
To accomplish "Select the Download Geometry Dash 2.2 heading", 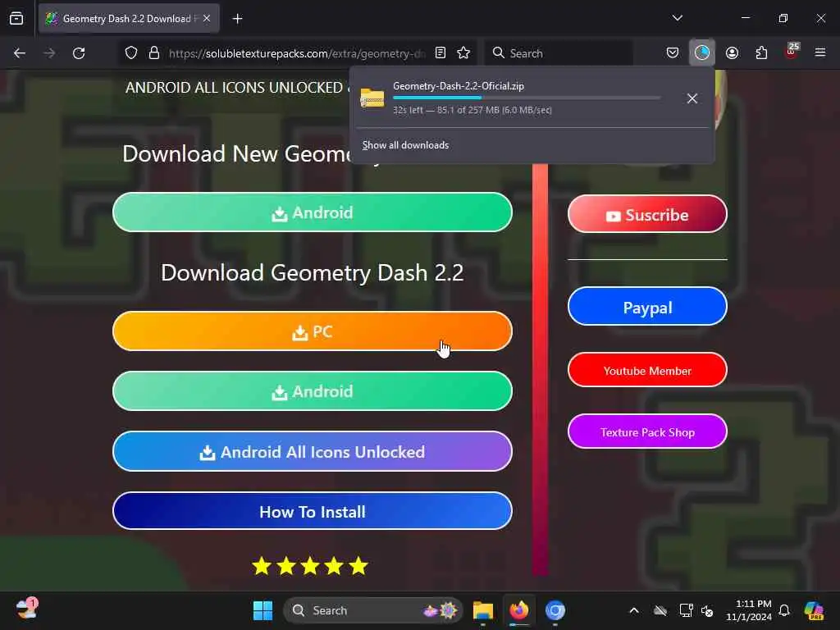I will (x=313, y=272).
